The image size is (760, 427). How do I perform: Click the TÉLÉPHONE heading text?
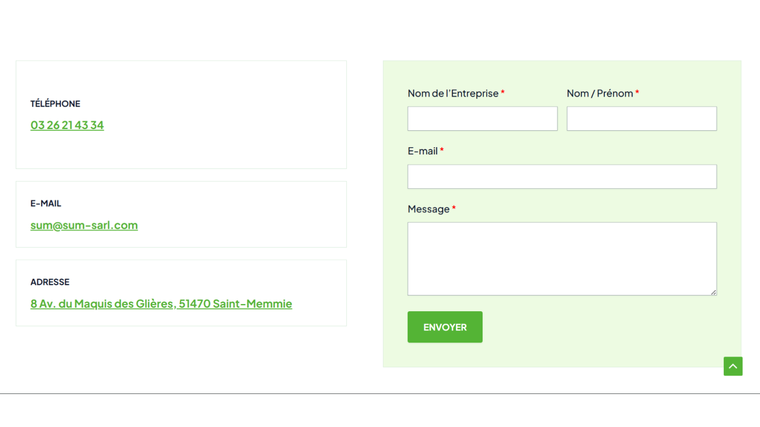pos(55,104)
